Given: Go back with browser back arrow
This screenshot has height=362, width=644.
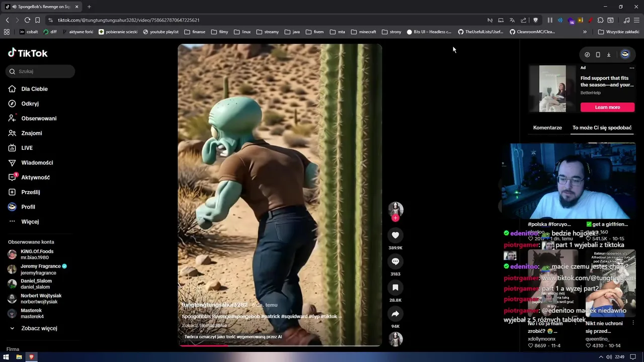Looking at the screenshot, I should [7, 20].
